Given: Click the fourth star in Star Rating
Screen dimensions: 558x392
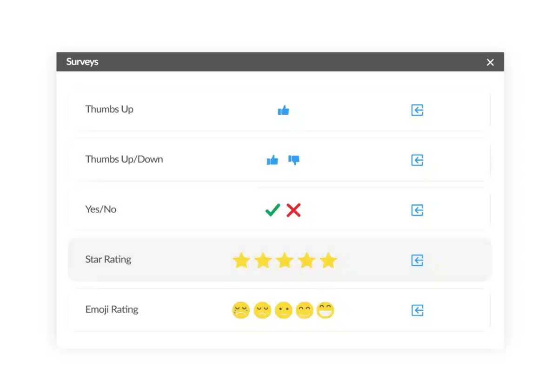Looking at the screenshot, I should 306,260.
